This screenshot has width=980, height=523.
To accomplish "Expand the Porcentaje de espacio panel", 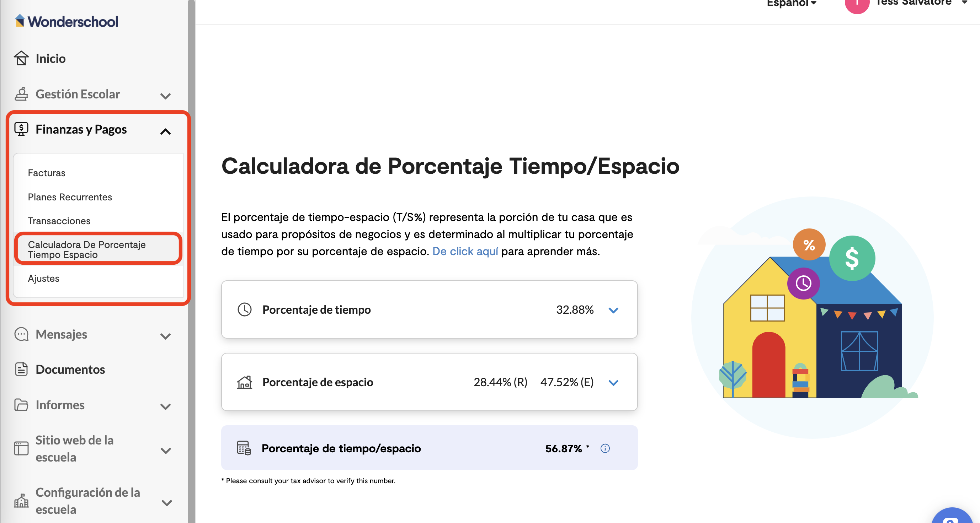I will tap(613, 382).
